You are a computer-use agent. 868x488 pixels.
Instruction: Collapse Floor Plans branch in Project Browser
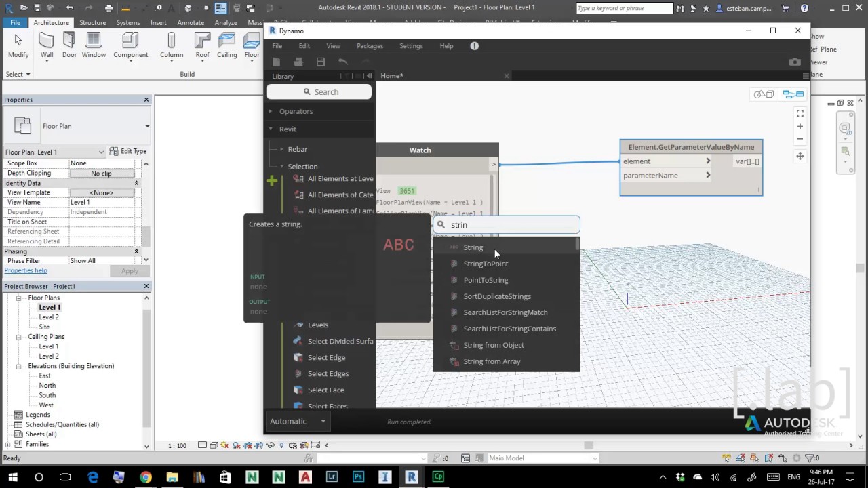[20, 298]
